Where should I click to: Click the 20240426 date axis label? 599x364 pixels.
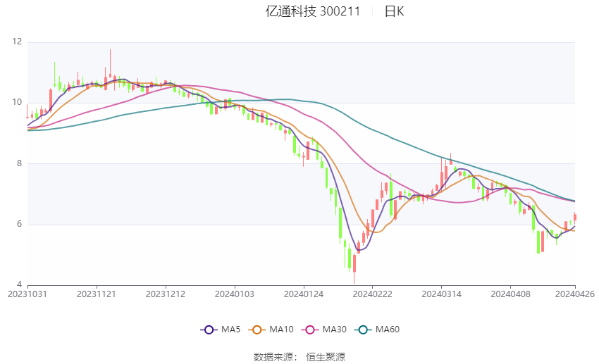pos(575,294)
